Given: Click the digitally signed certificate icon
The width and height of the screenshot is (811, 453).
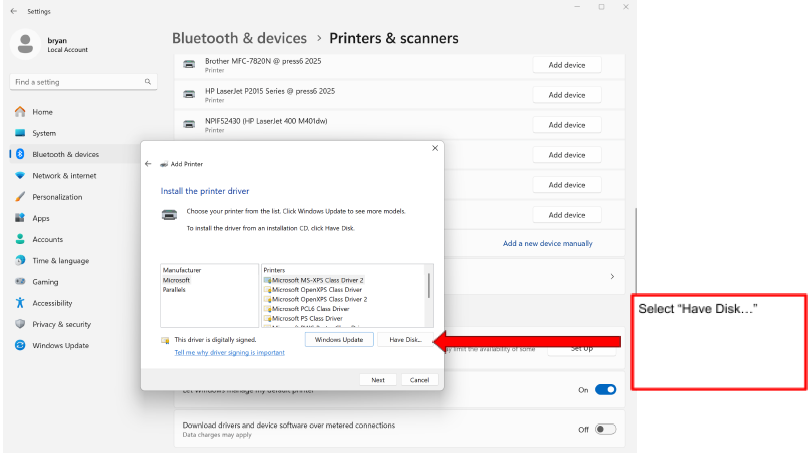Looking at the screenshot, I should tap(166, 340).
